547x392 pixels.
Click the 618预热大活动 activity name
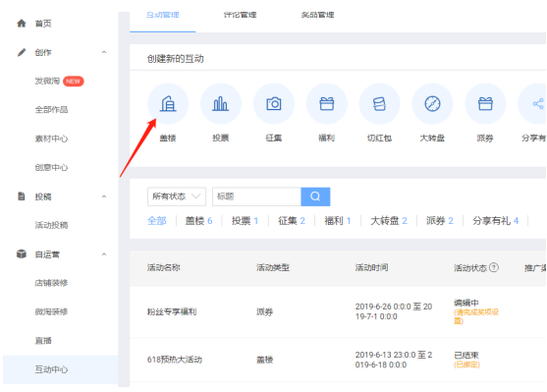point(175,360)
